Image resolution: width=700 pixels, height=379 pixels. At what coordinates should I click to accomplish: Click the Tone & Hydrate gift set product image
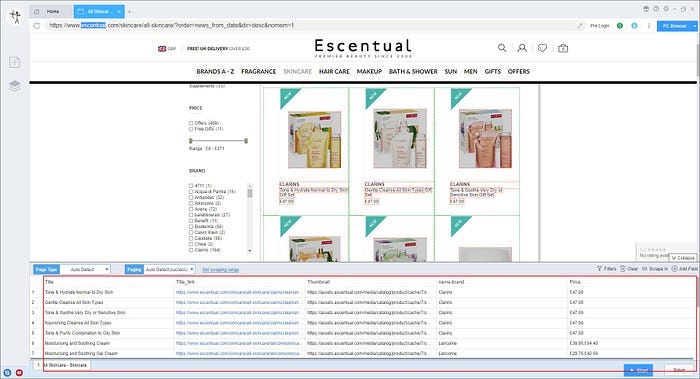coord(314,140)
